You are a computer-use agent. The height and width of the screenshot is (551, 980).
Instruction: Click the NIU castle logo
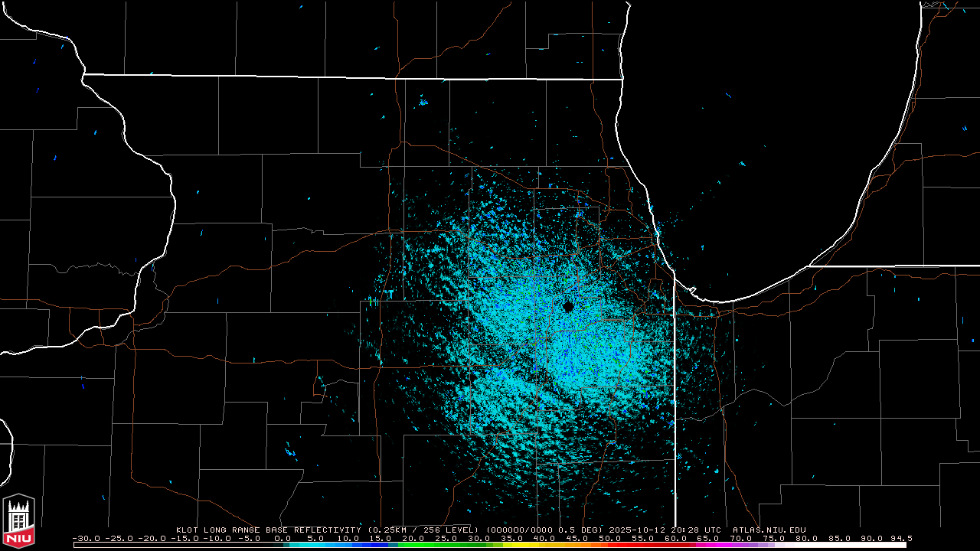(x=18, y=520)
